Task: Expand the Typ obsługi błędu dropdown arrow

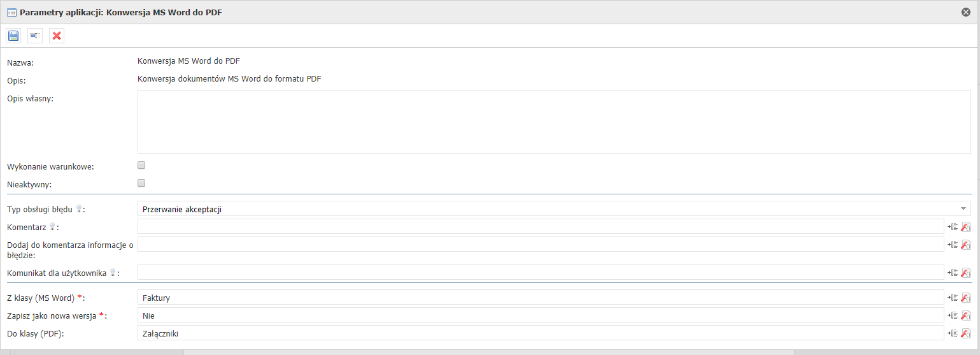Action: pyautogui.click(x=963, y=208)
